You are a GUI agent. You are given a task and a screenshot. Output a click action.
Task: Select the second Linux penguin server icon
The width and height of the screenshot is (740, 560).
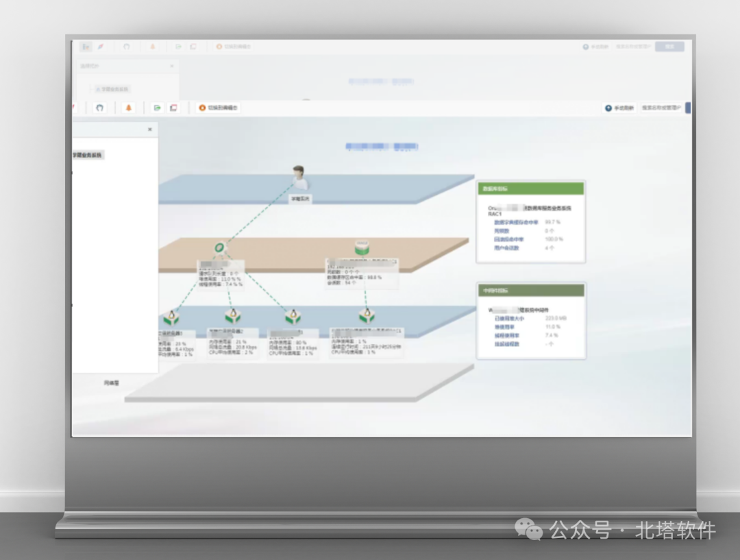pos(233,315)
